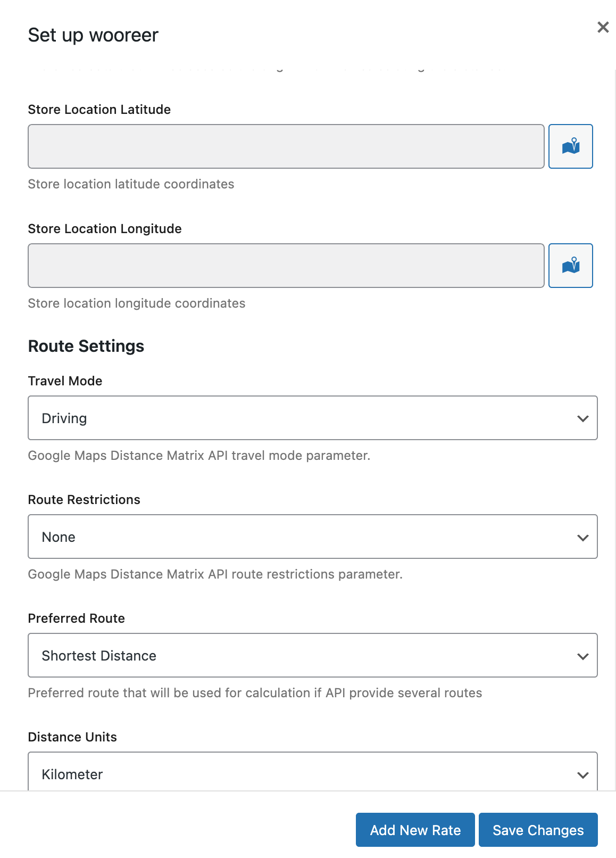The width and height of the screenshot is (616, 858).
Task: Click the Store Location Latitude label
Action: pyautogui.click(x=99, y=110)
